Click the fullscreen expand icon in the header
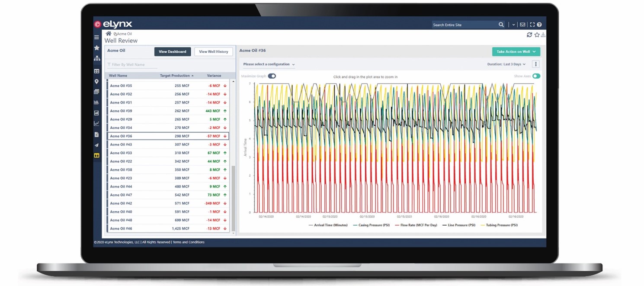The image size is (644, 286). [532, 24]
